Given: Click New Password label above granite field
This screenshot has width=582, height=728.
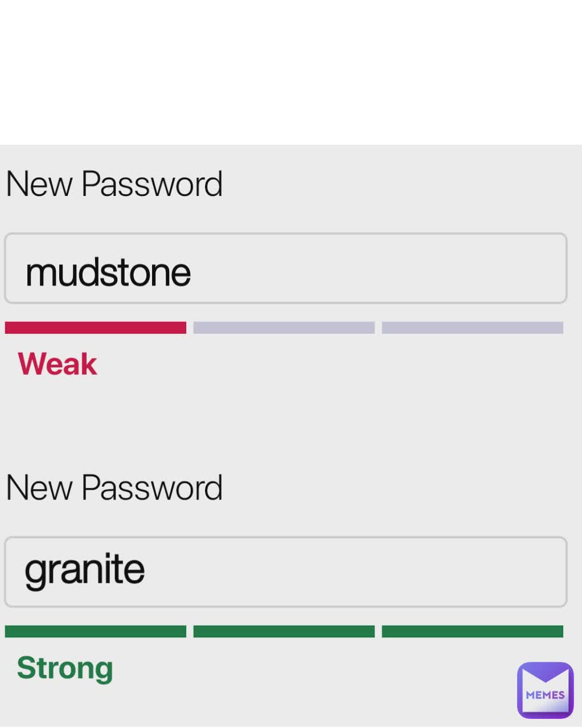Looking at the screenshot, I should pos(114,488).
